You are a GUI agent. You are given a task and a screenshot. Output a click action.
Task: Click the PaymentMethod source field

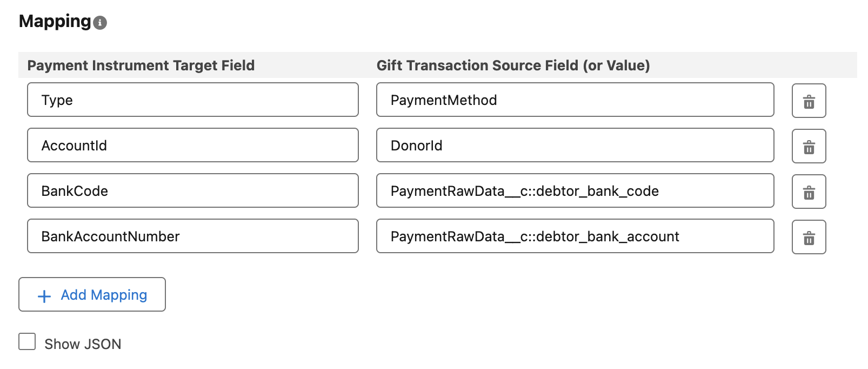[x=575, y=100]
